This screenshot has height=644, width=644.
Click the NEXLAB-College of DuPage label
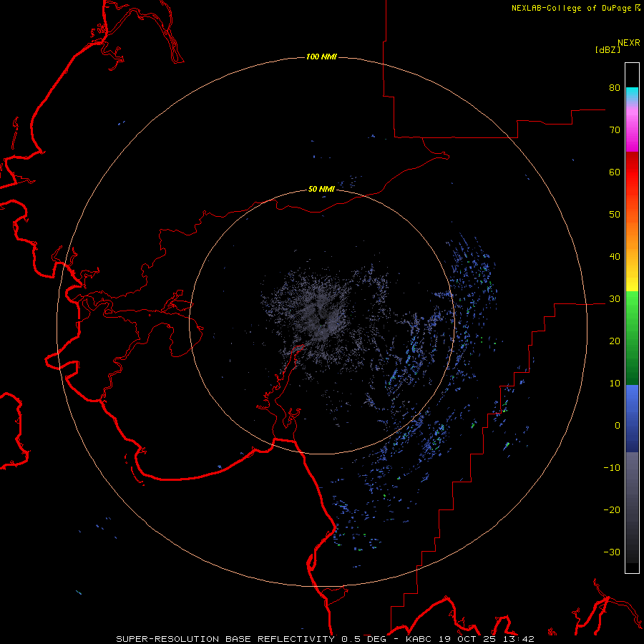point(571,8)
